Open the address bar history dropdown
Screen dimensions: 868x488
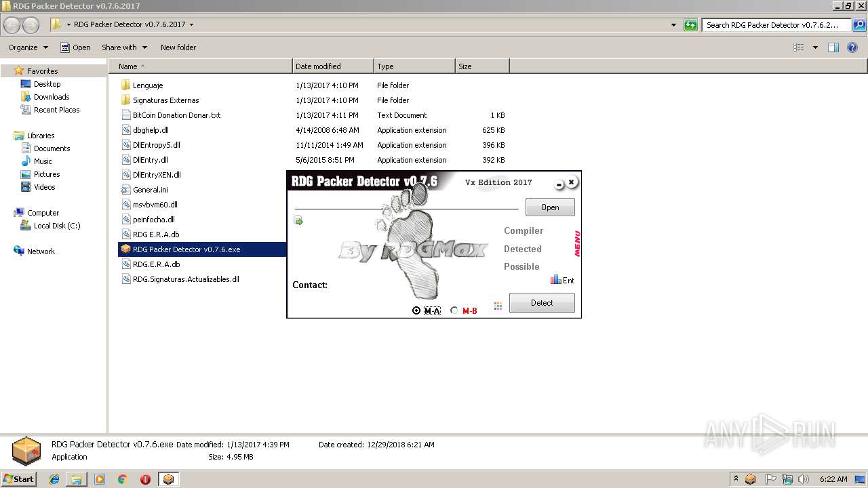pos(673,25)
